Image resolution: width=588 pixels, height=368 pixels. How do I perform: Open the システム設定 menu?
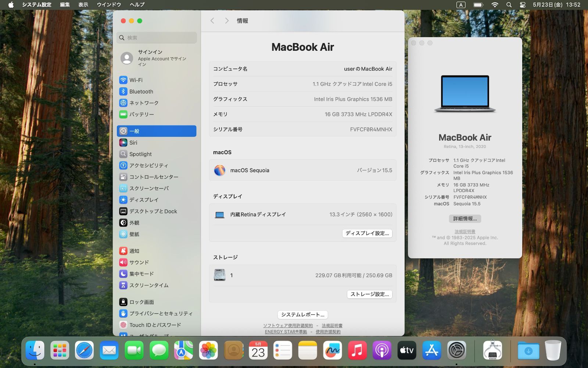click(x=37, y=5)
